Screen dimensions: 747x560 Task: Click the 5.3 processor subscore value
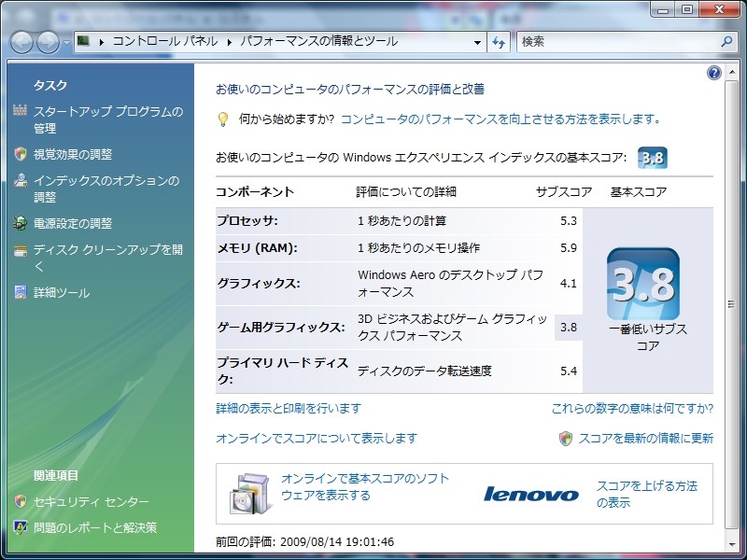pos(569,221)
